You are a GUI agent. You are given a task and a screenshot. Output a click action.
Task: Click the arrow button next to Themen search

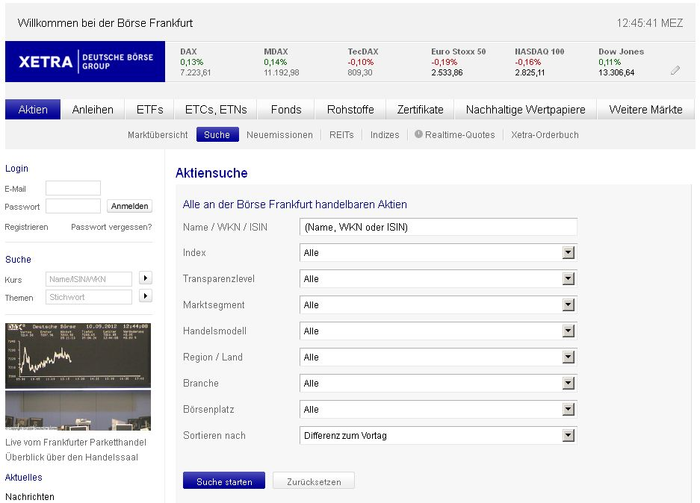pyautogui.click(x=146, y=296)
